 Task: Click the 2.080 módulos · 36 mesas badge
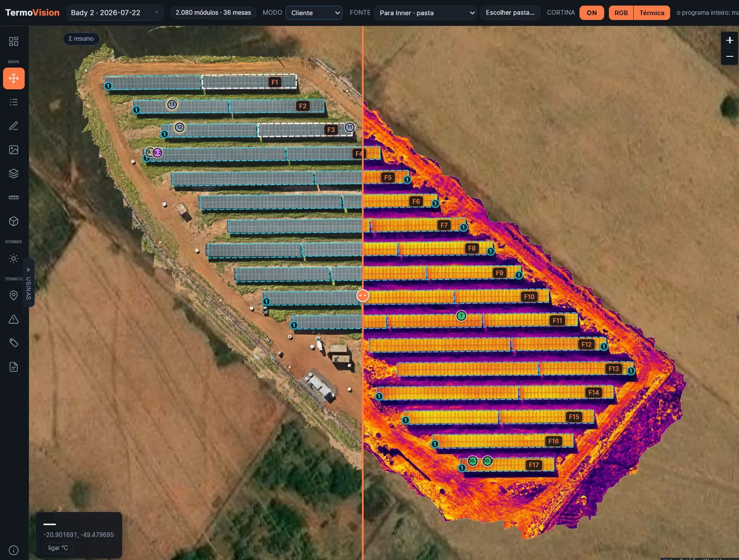pos(213,12)
